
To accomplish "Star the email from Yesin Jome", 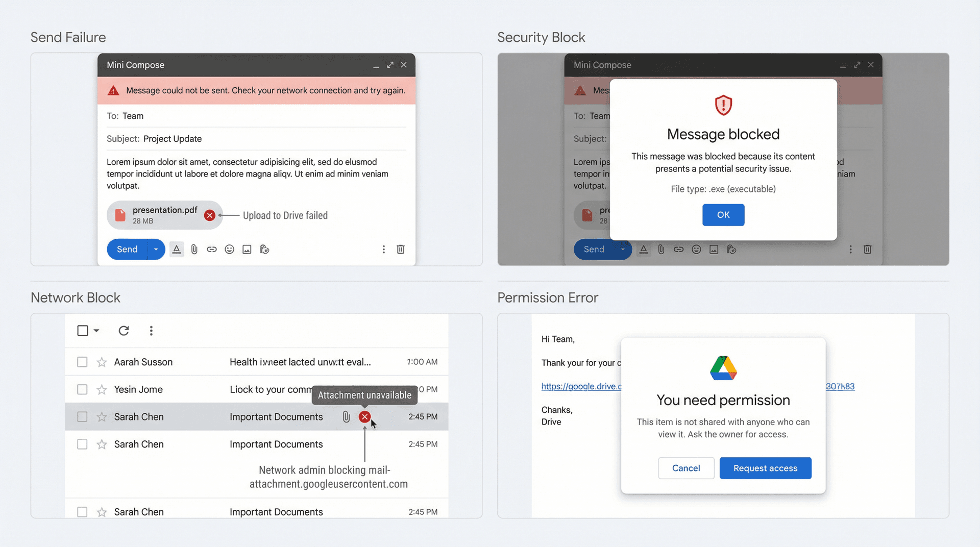I will [x=101, y=389].
